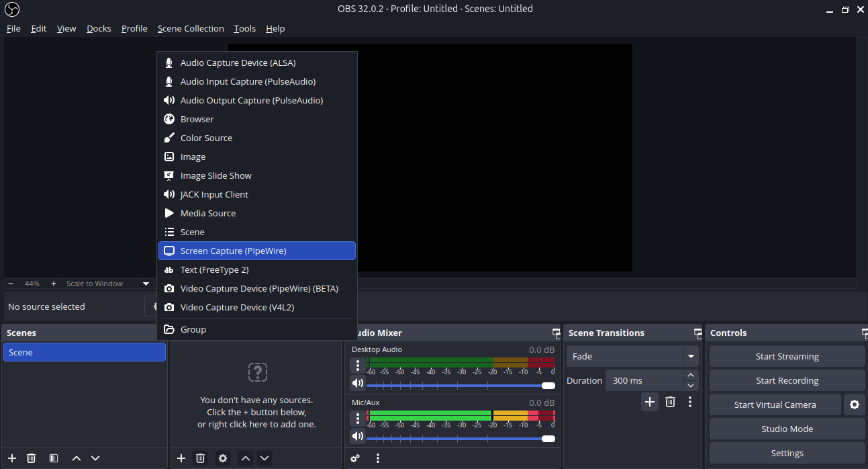The width and height of the screenshot is (868, 469).
Task: Open the Scene Collection menu
Action: click(191, 28)
